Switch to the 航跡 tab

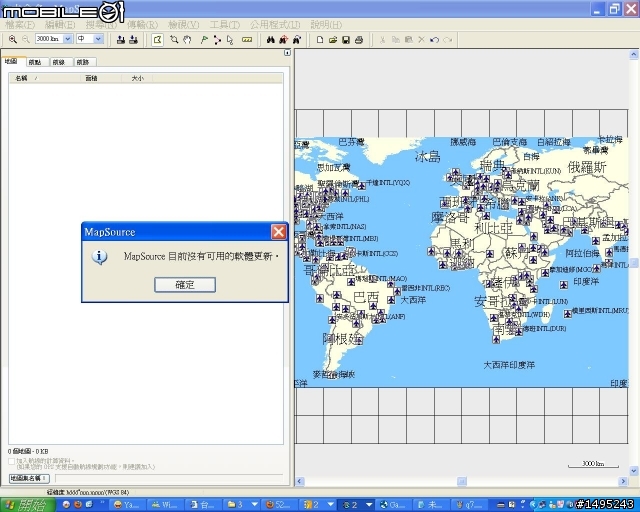pos(83,62)
